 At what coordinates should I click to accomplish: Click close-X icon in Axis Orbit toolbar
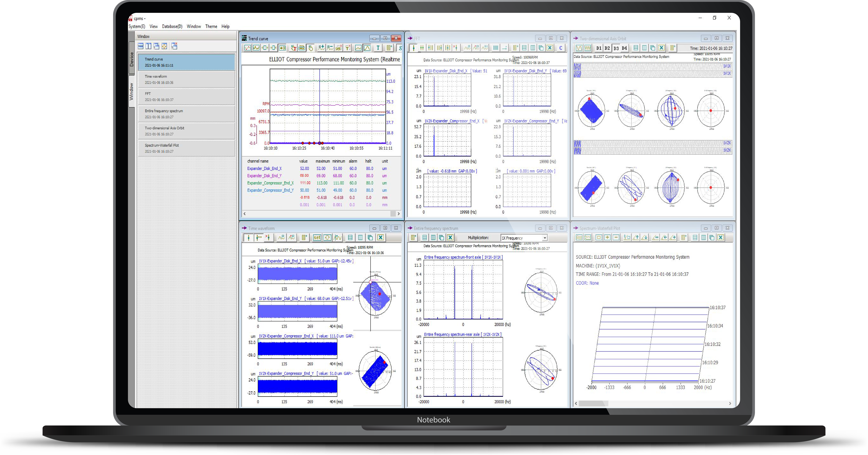[661, 48]
